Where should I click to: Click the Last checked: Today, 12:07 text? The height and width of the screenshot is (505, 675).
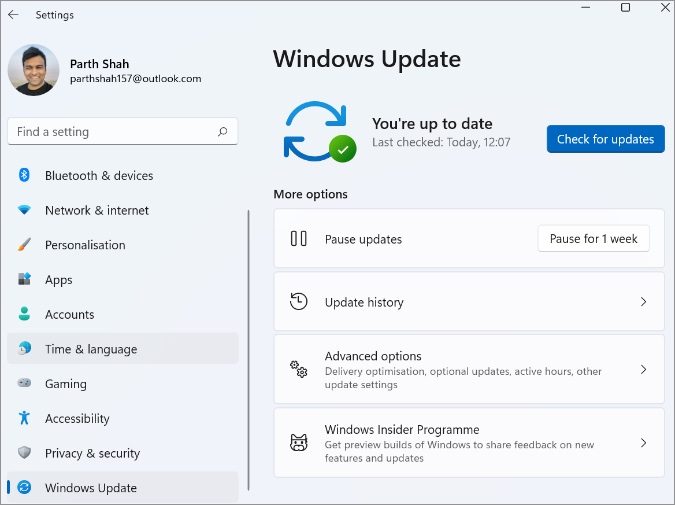[x=441, y=142]
